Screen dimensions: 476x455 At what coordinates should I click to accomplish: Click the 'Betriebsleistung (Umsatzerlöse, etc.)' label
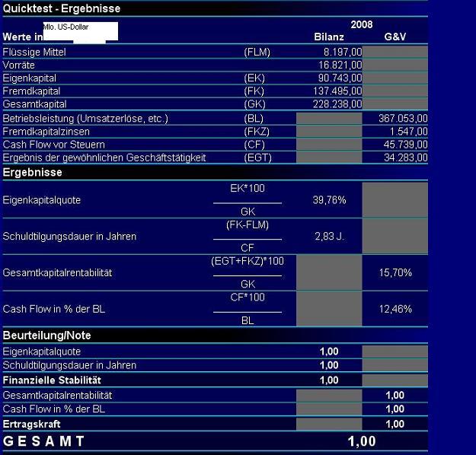tap(85, 118)
